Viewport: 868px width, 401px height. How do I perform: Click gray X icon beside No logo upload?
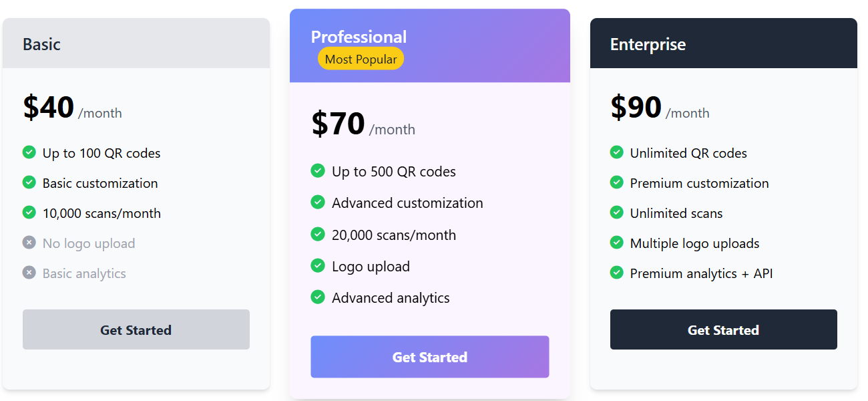click(29, 243)
